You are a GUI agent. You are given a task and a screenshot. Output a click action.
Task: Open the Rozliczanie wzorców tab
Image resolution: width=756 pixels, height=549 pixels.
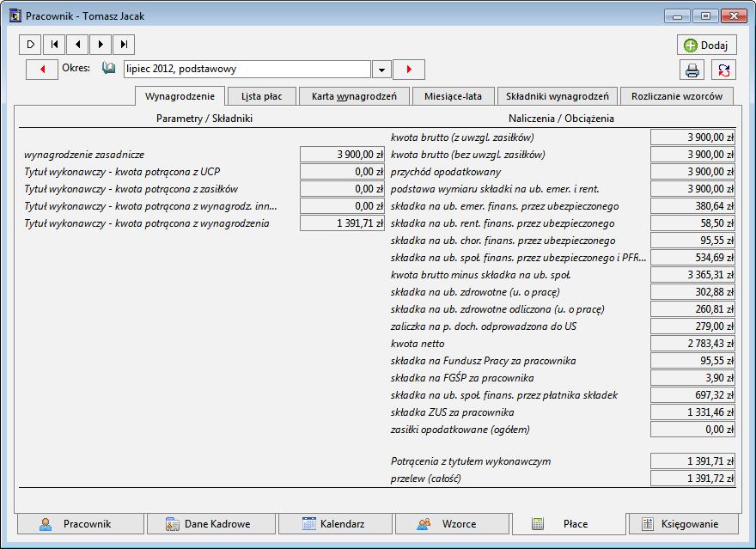pos(677,96)
